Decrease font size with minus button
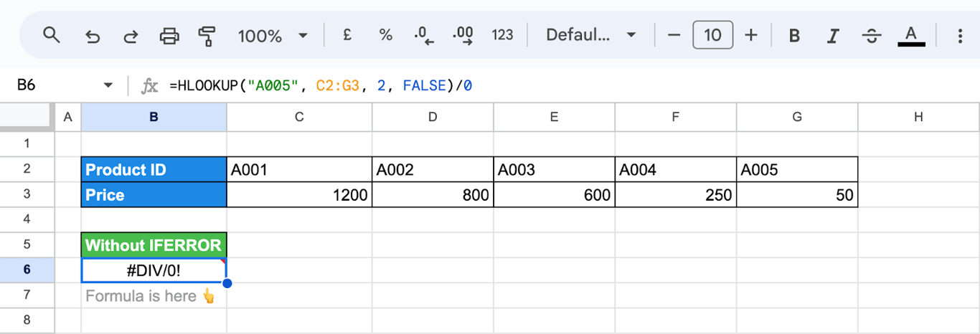Viewport: 980px width, 334px height. click(x=673, y=35)
